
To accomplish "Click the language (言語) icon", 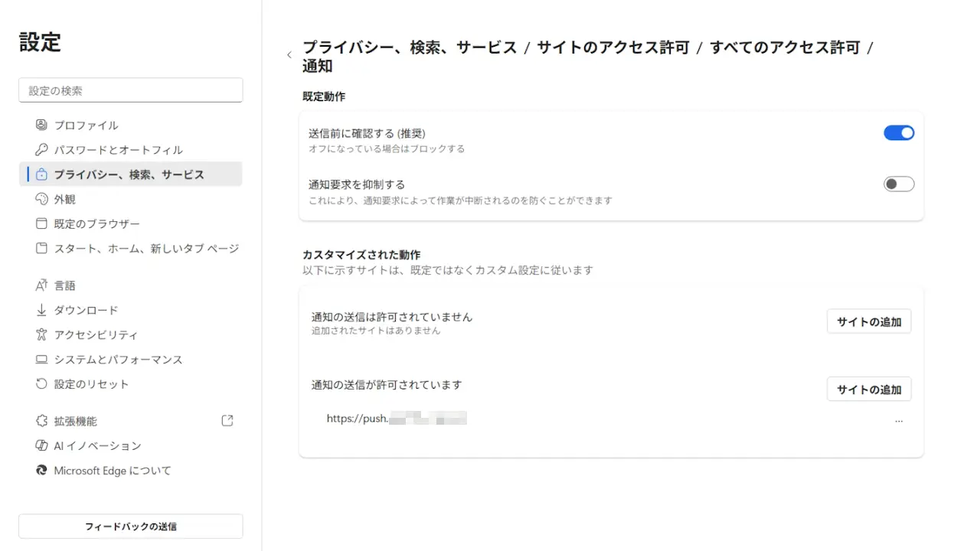I will pos(41,285).
